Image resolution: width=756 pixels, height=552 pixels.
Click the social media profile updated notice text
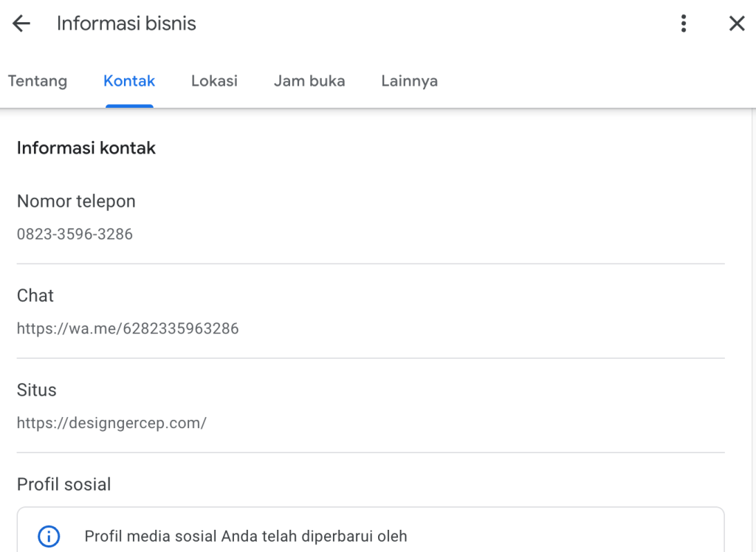246,537
